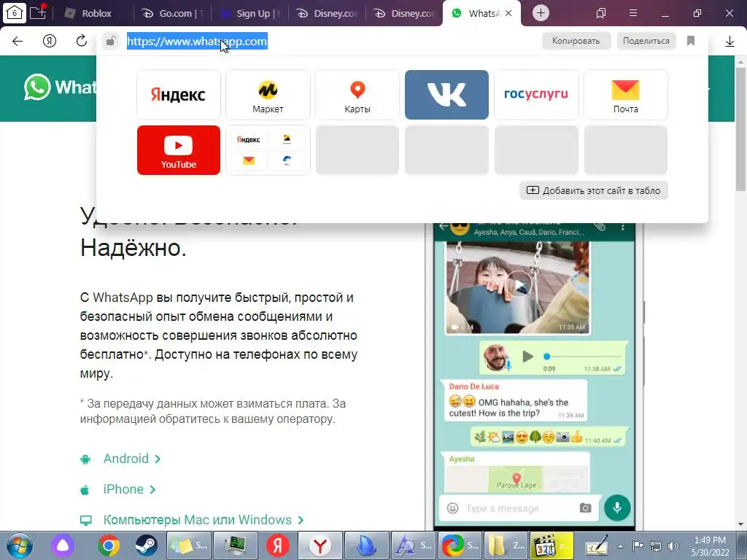Image resolution: width=747 pixels, height=560 pixels.
Task: Click the emoji smiley icon in message box
Action: click(452, 508)
